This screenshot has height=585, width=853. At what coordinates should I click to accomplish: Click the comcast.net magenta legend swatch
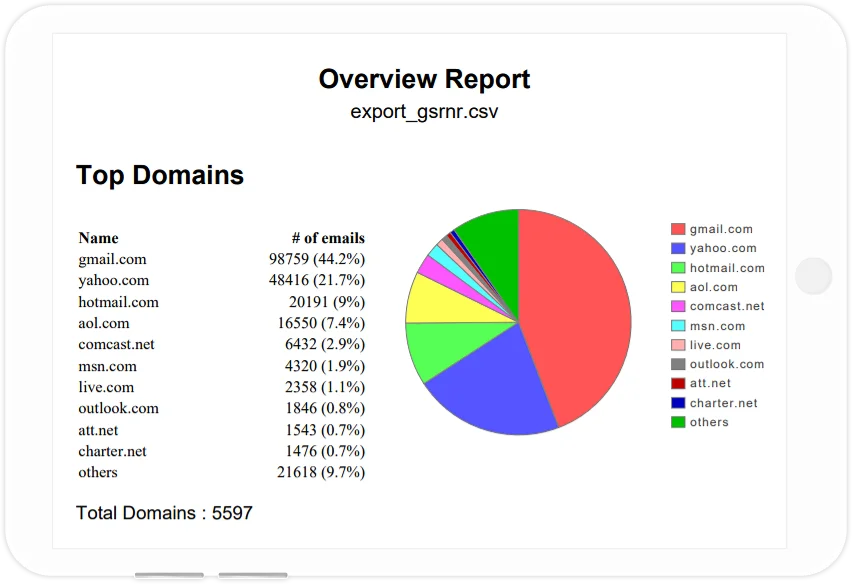pos(678,306)
